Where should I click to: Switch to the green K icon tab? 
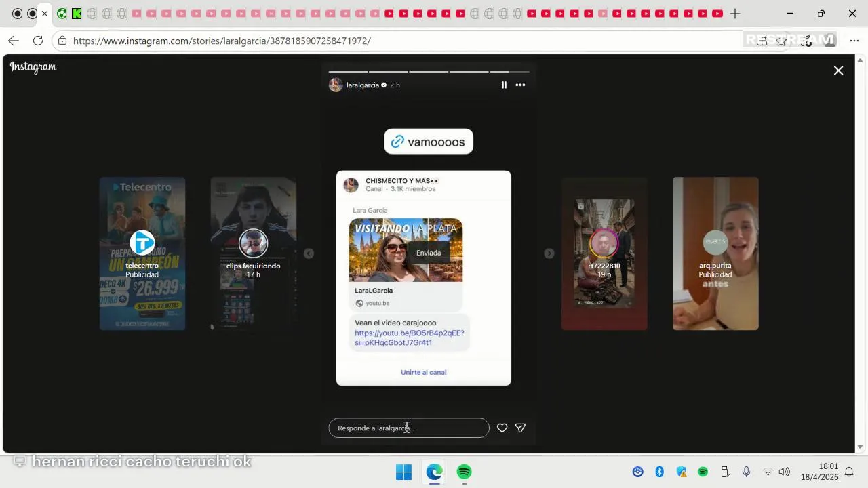point(77,14)
